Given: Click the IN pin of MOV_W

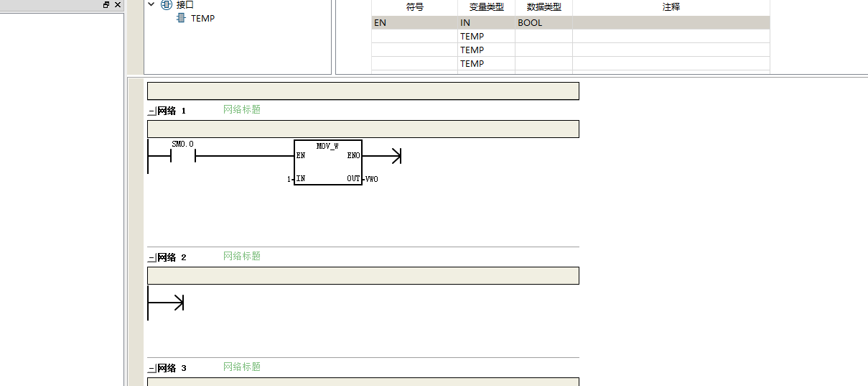Looking at the screenshot, I should 300,179.
